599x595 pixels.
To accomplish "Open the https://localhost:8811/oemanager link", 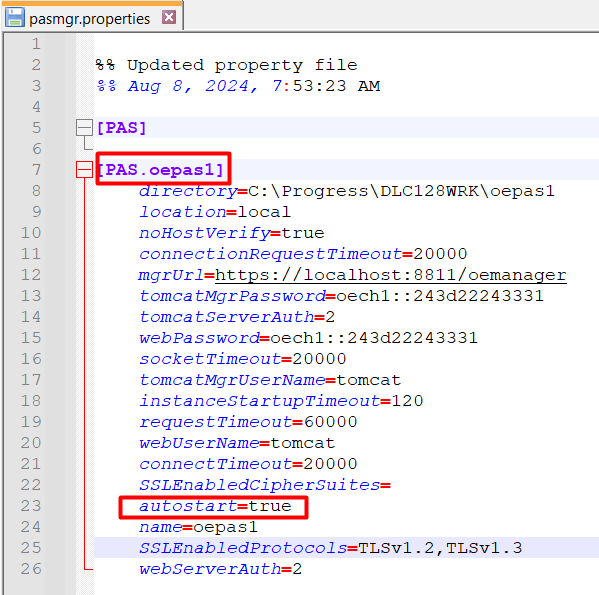I will click(390, 275).
